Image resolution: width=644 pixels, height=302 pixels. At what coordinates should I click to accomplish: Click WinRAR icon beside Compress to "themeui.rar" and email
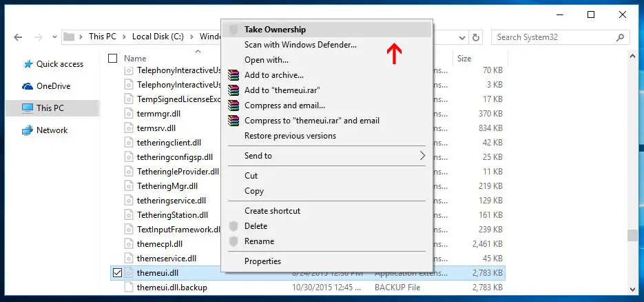pos(233,121)
